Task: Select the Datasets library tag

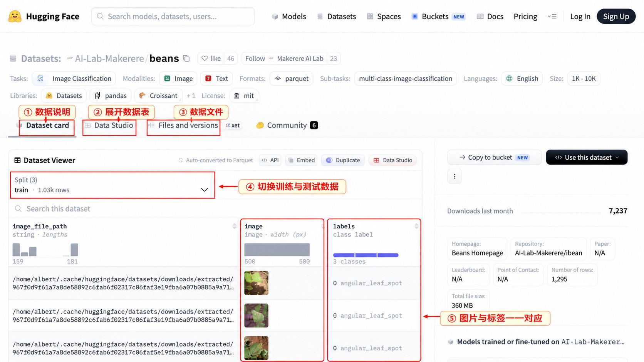Action: [x=64, y=96]
